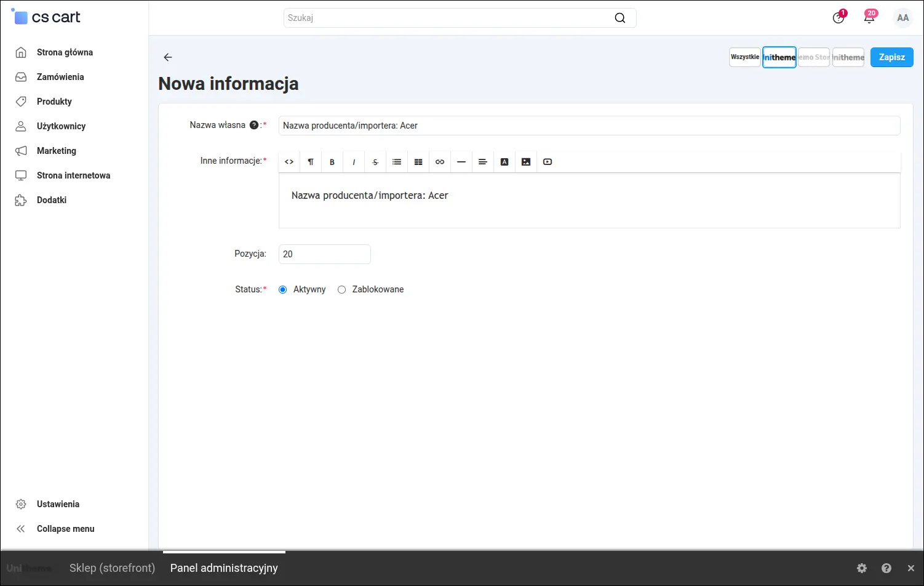
Task: Open bottom panel settings gear
Action: point(862,568)
